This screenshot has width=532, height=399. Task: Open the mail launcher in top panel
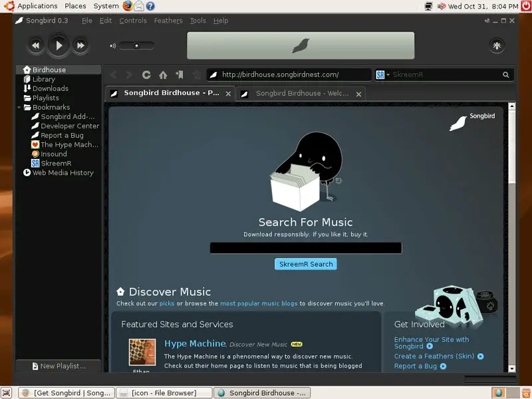[x=139, y=6]
